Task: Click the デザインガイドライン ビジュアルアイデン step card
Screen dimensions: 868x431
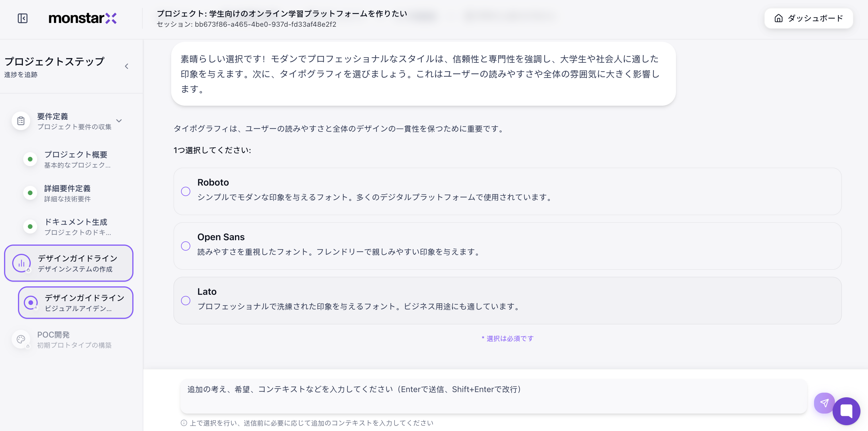Action: 75,302
